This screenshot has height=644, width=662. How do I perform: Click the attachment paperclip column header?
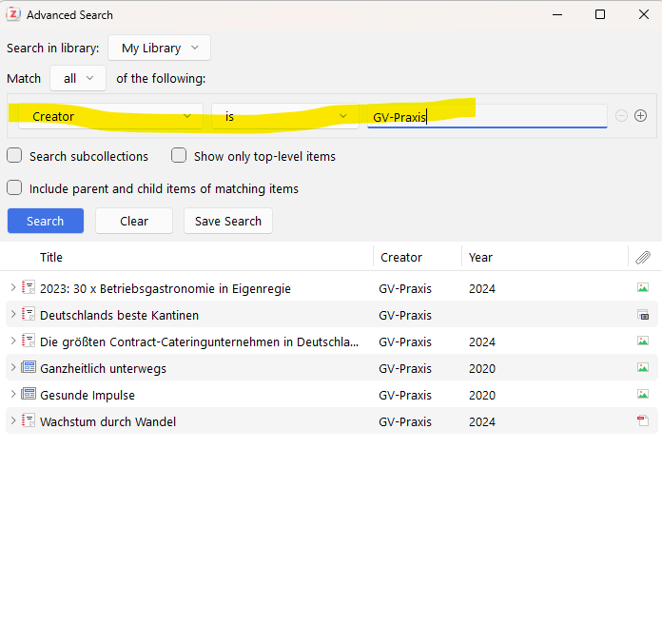pos(643,257)
